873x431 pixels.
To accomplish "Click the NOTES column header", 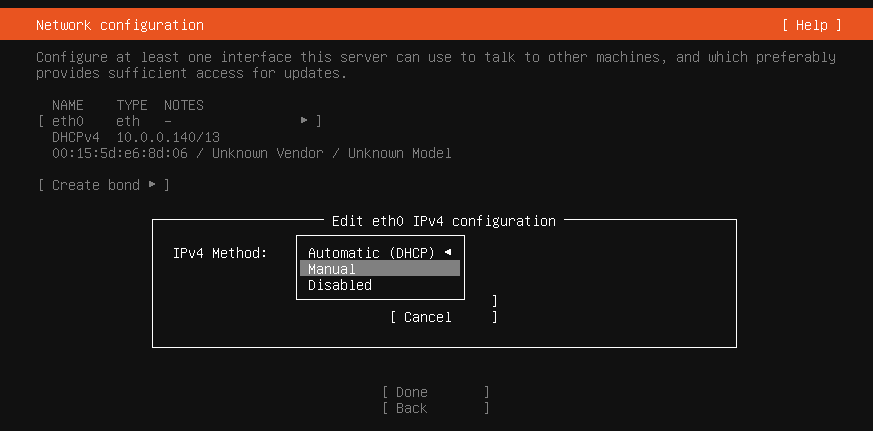I will pos(184,105).
